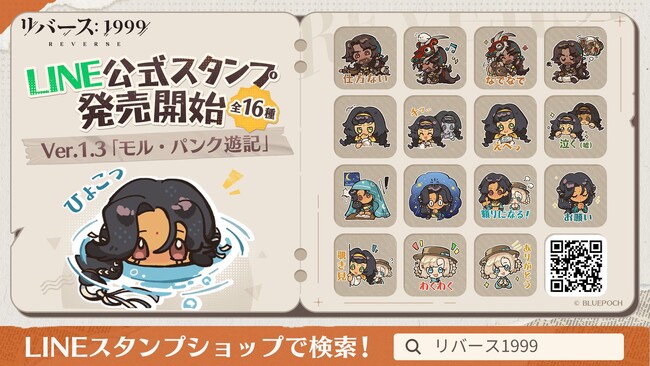Click the ひょこっ large character sticker
Screen dimensions: 650x366
155,238
